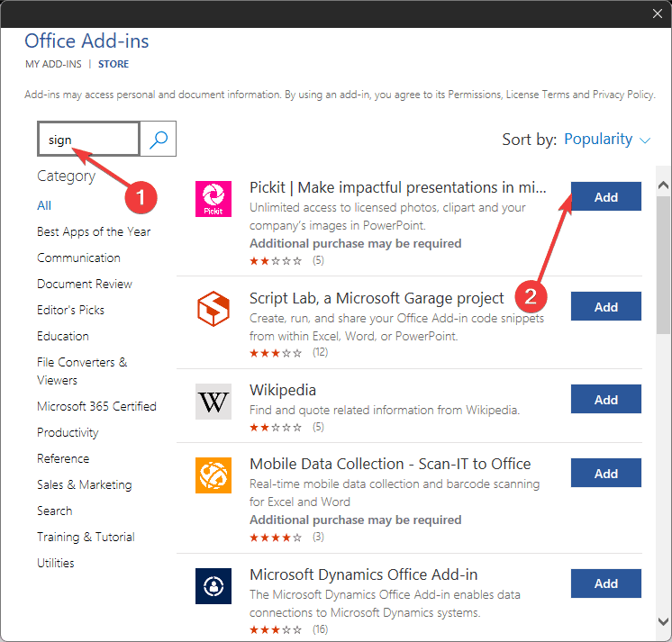The width and height of the screenshot is (672, 642).
Task: Open the Pickit add-in title link
Action: tap(398, 187)
